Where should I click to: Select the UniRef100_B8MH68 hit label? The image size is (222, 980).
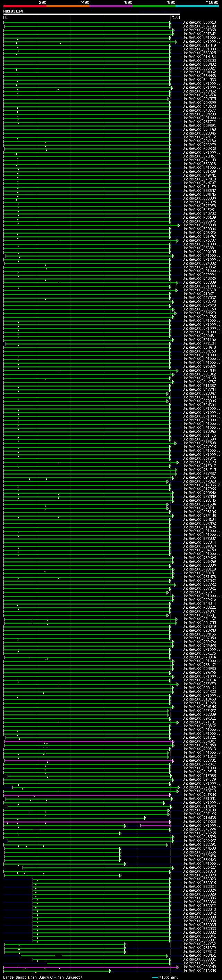(x=199, y=76)
